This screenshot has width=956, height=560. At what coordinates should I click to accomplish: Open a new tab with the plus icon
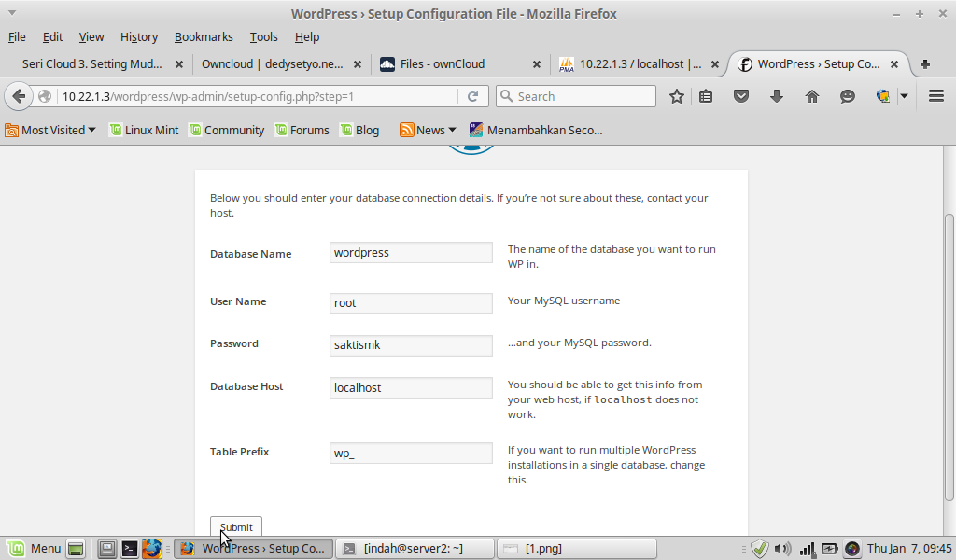click(x=925, y=64)
